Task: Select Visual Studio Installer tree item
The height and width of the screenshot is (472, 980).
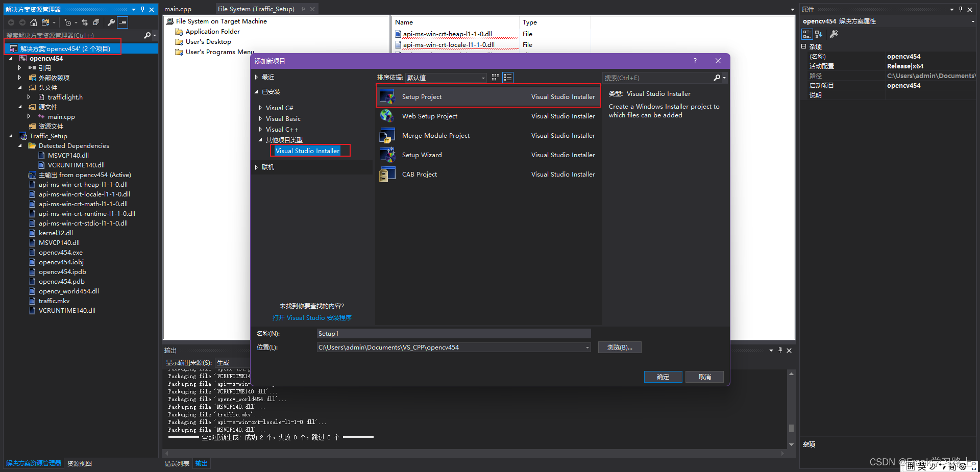Action: point(307,151)
